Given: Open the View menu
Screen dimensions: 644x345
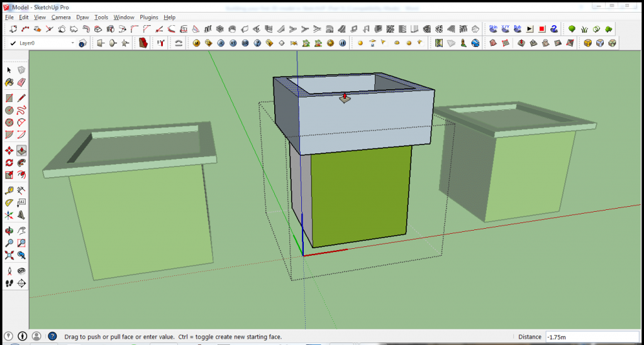Looking at the screenshot, I should (x=40, y=17).
